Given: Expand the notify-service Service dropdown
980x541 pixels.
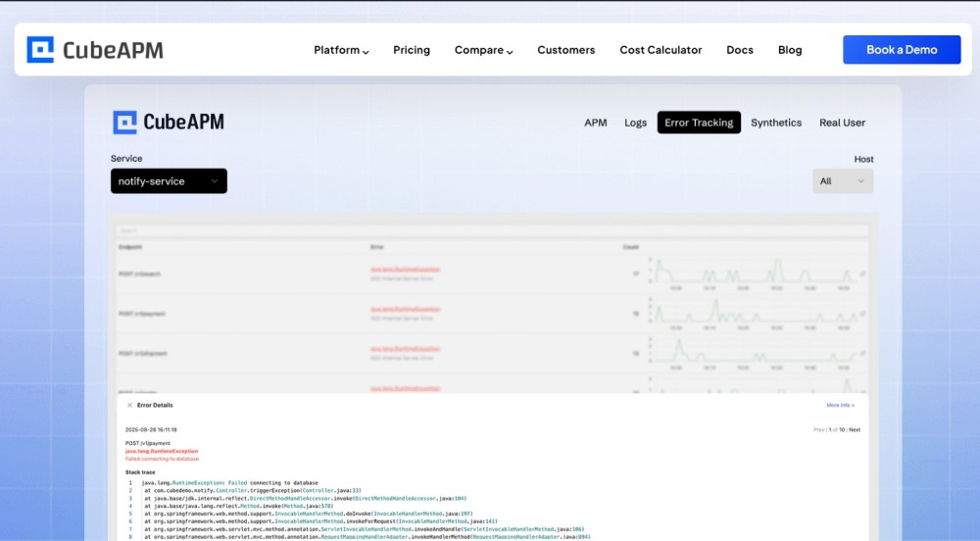Looking at the screenshot, I should (169, 181).
